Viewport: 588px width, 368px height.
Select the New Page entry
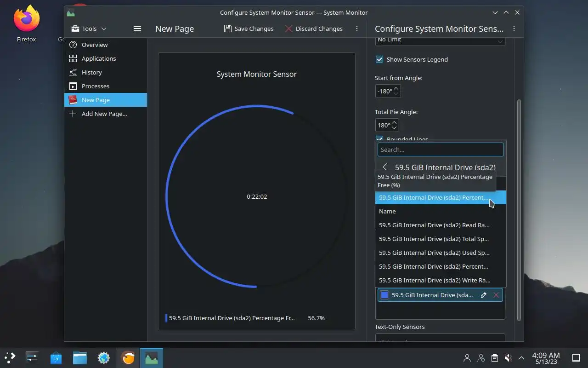pos(106,100)
